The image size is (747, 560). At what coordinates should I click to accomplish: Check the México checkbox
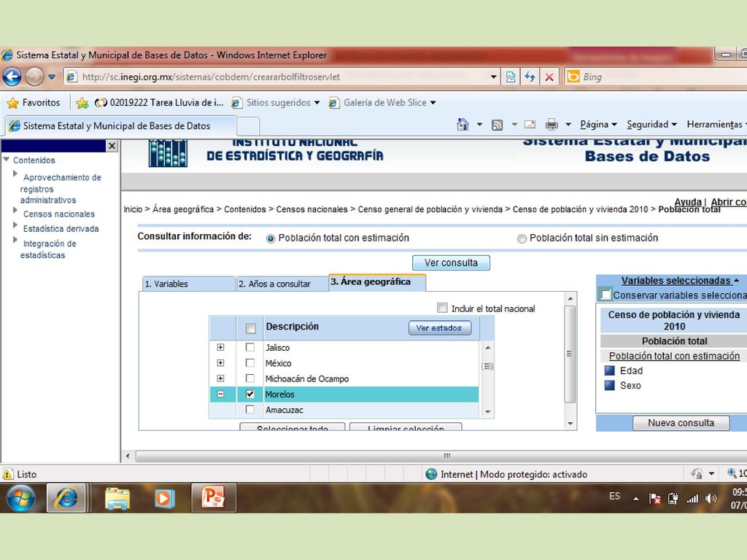click(x=250, y=363)
